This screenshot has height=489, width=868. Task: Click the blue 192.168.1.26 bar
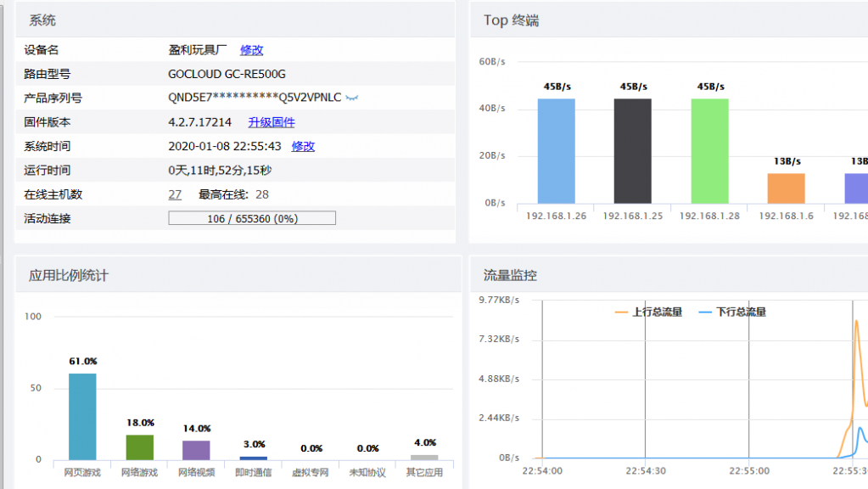click(557, 151)
